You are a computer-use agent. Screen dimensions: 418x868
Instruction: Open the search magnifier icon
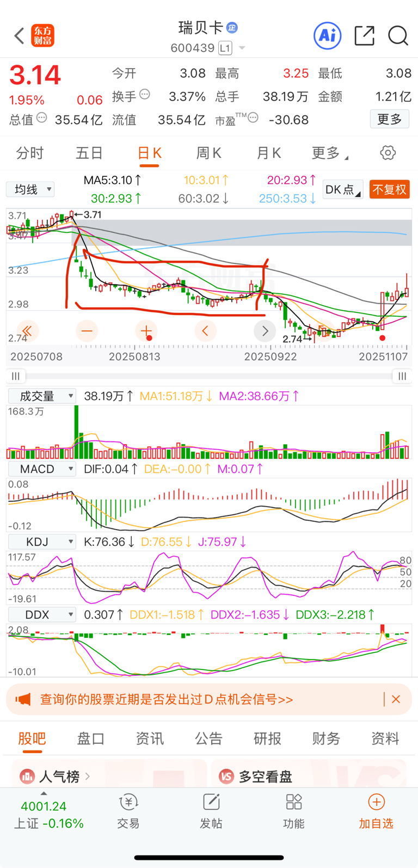(x=398, y=36)
